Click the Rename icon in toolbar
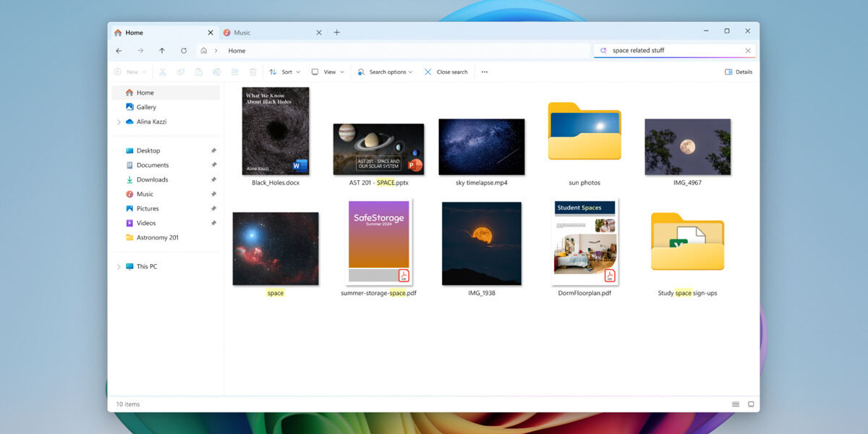 tap(216, 72)
